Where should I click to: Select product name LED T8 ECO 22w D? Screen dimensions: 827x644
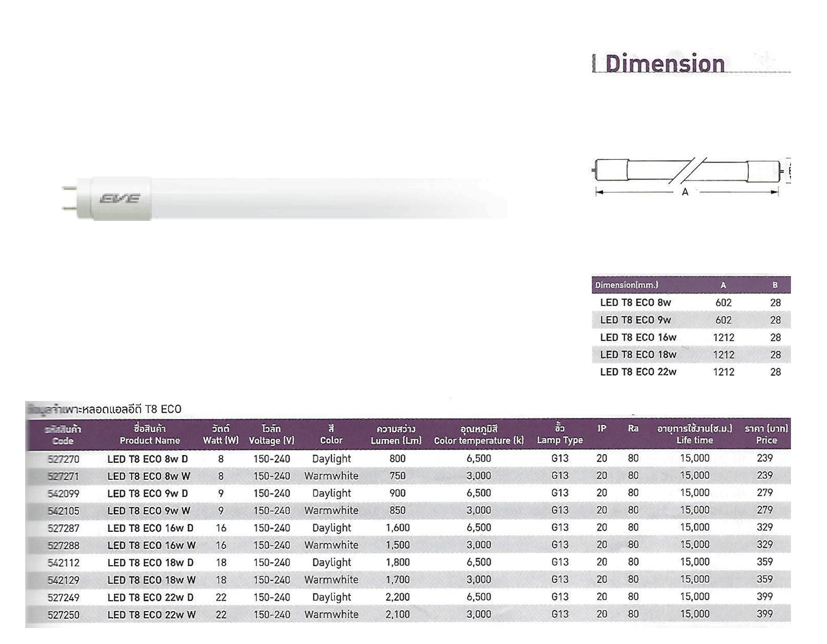(150, 597)
